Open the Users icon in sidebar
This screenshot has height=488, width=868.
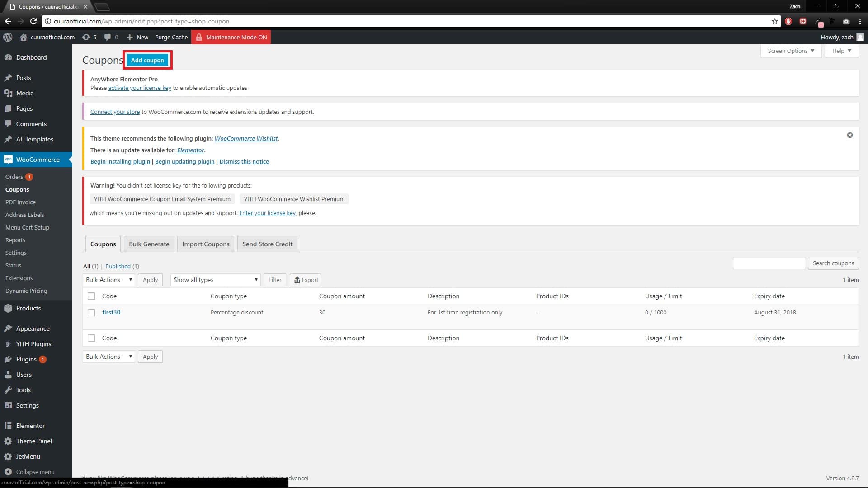pos(8,375)
